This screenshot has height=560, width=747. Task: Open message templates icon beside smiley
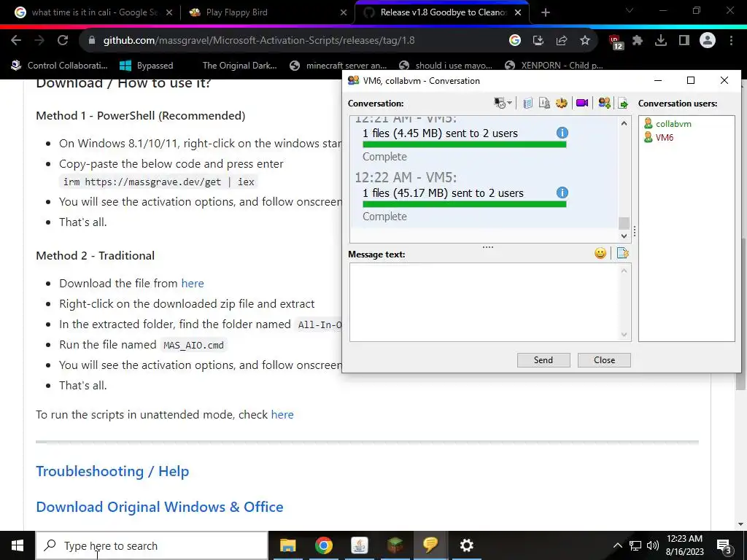coord(623,253)
